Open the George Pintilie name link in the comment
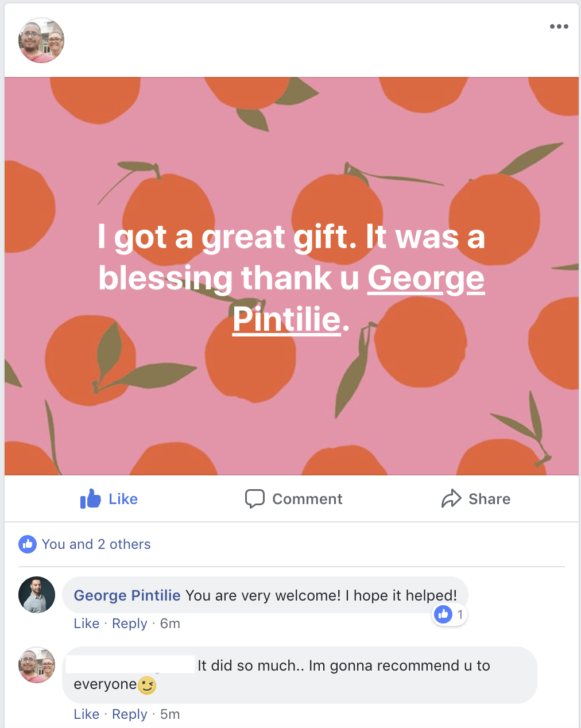This screenshot has height=728, width=581. [x=127, y=595]
